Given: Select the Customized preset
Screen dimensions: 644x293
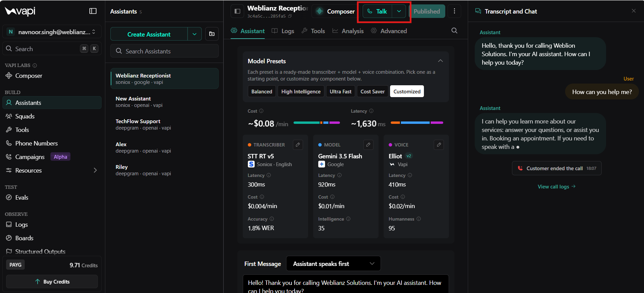Looking at the screenshot, I should (x=407, y=91).
